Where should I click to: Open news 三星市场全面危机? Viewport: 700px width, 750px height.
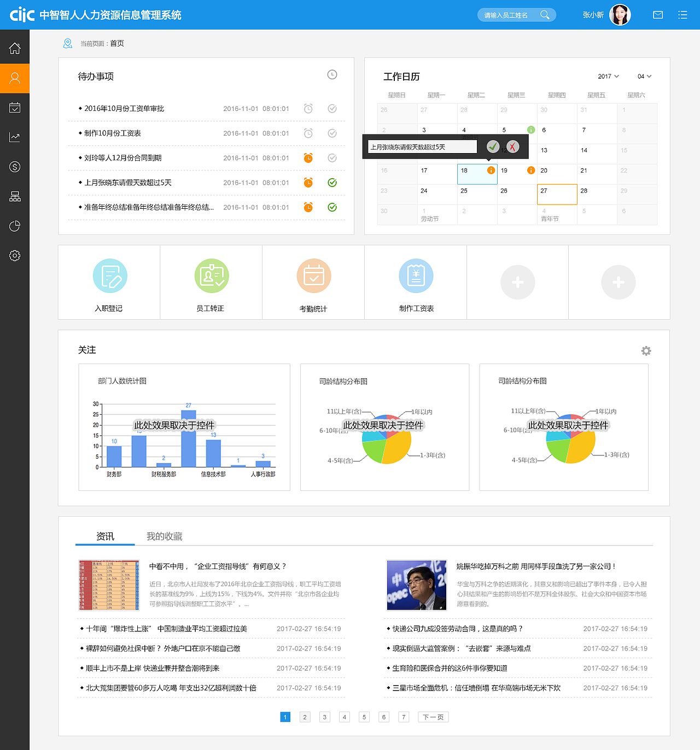476,688
